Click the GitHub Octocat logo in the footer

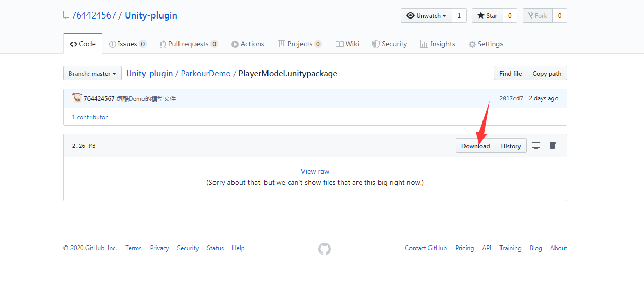tap(325, 249)
